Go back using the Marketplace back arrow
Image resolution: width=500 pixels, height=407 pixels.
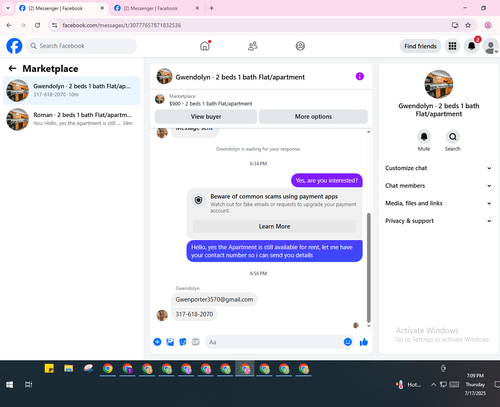(12, 69)
